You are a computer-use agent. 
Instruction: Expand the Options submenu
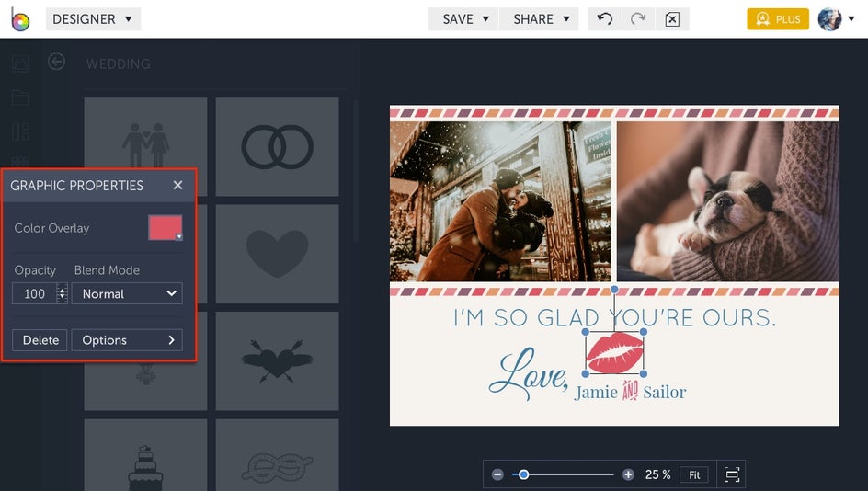pyautogui.click(x=127, y=340)
